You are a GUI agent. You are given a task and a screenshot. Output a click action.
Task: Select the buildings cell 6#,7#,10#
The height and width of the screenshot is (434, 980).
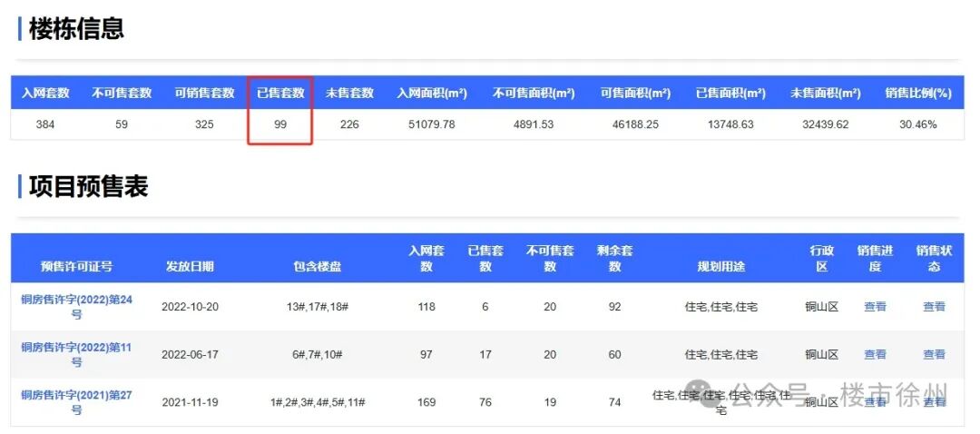click(x=318, y=355)
